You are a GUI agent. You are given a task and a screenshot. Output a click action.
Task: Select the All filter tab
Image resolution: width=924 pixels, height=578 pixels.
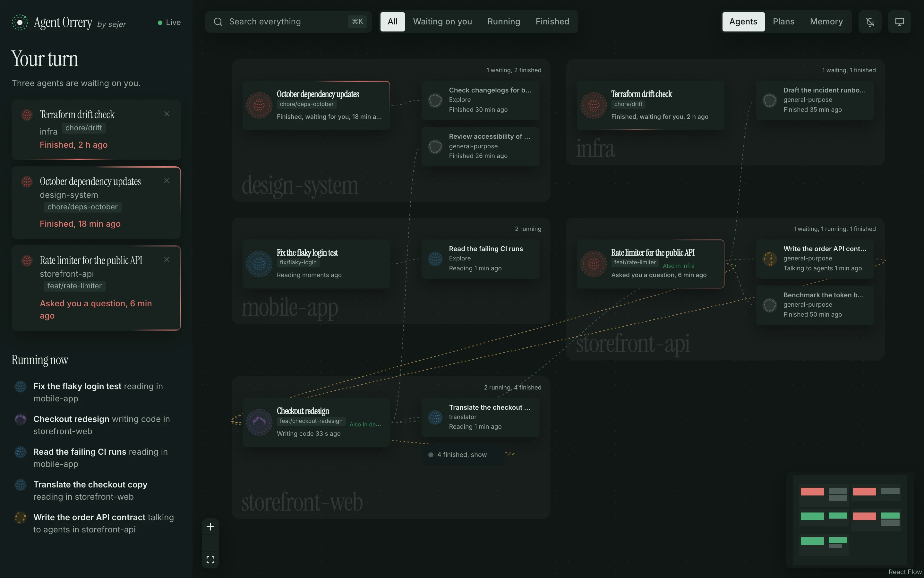[392, 22]
